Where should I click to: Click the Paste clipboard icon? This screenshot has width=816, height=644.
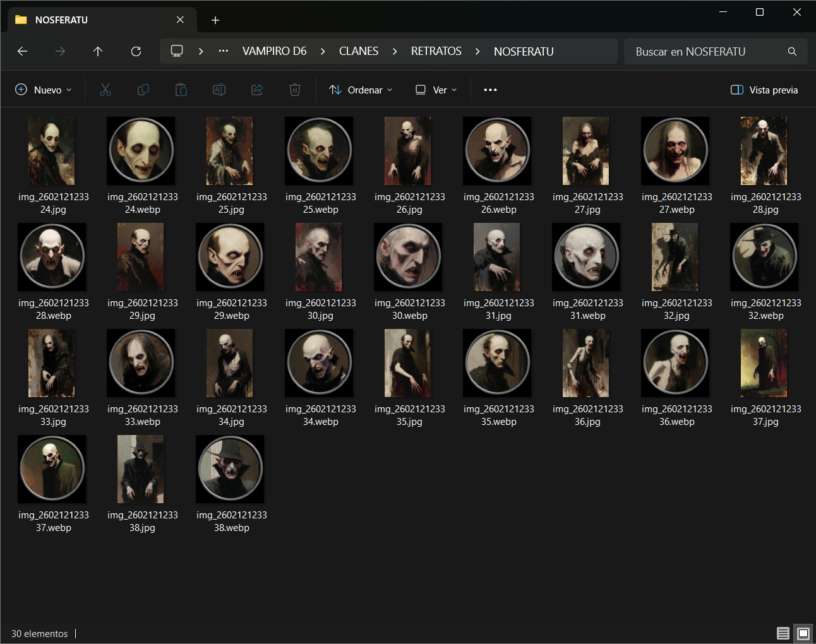(x=181, y=90)
